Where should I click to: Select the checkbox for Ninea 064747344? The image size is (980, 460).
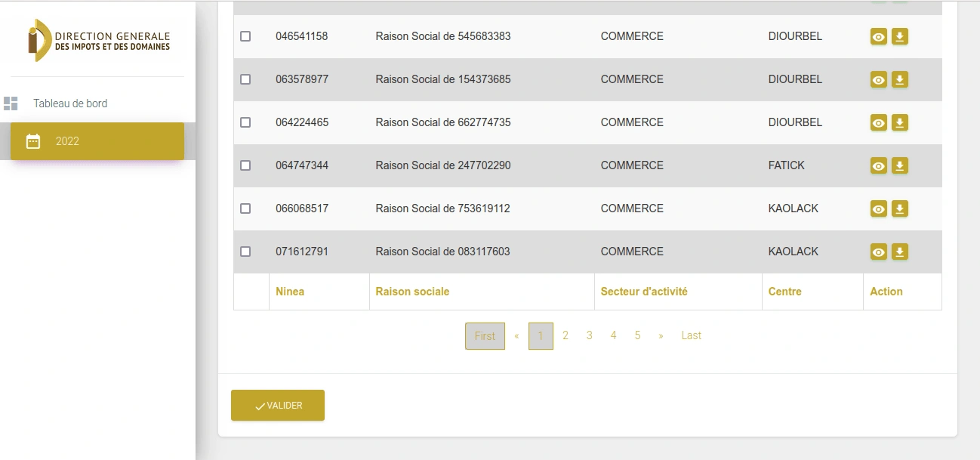tap(245, 165)
